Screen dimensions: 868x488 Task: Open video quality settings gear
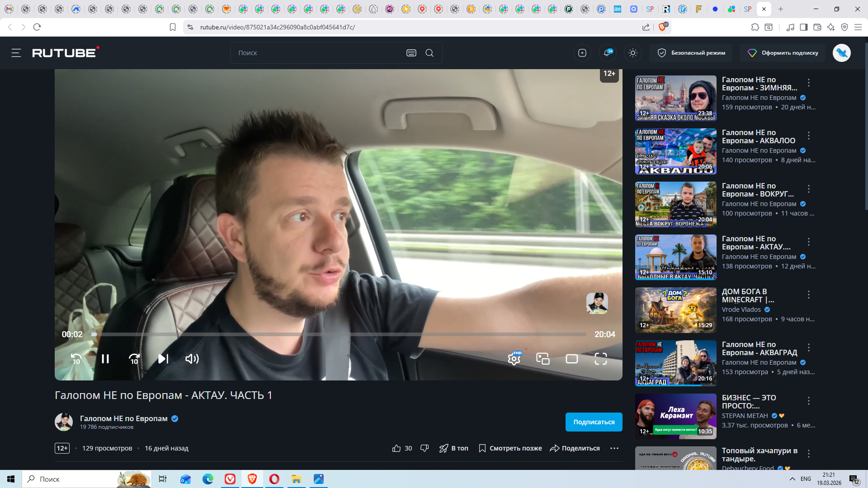[514, 359]
